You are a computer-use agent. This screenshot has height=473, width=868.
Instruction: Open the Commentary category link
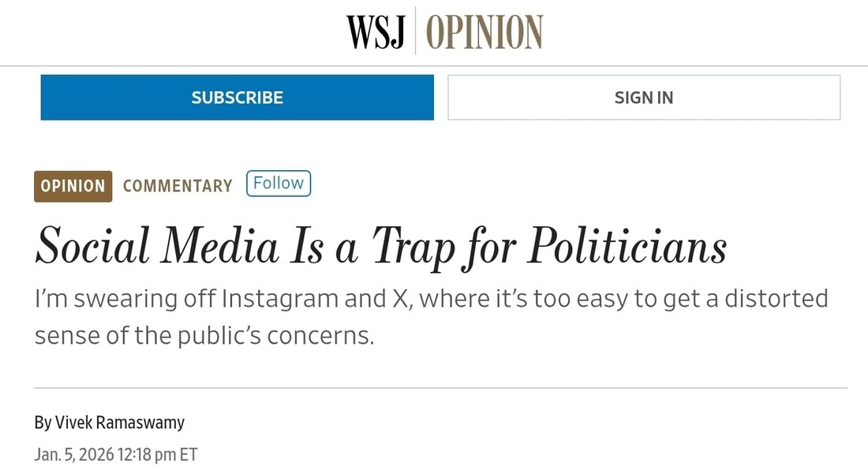point(178,186)
